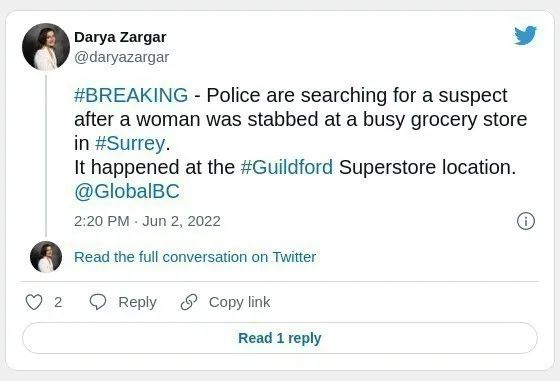Open the tweet info circle icon

point(526,221)
